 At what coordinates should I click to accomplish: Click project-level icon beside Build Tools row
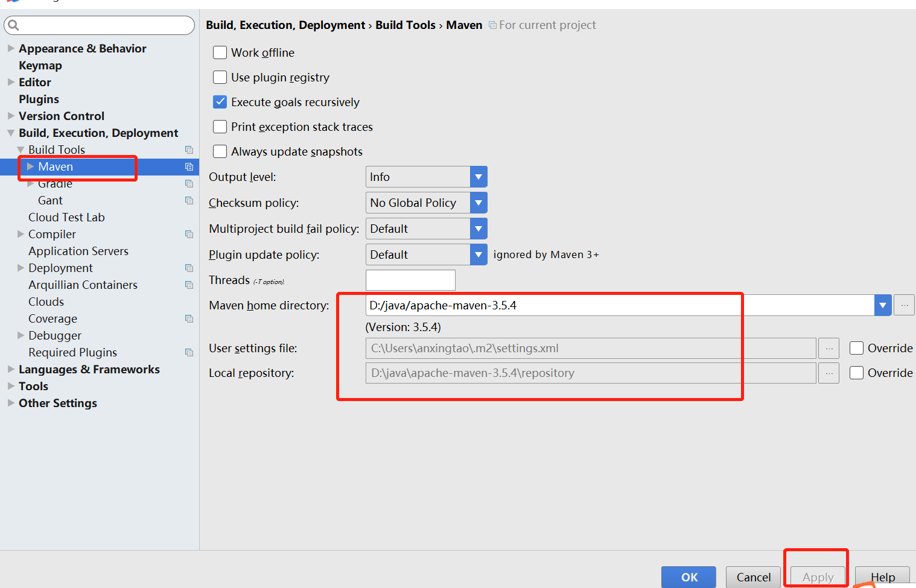[189, 150]
